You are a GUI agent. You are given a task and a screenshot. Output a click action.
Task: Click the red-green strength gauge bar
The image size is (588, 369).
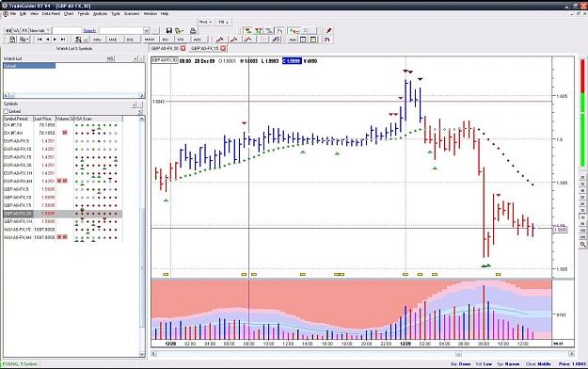pos(582,113)
